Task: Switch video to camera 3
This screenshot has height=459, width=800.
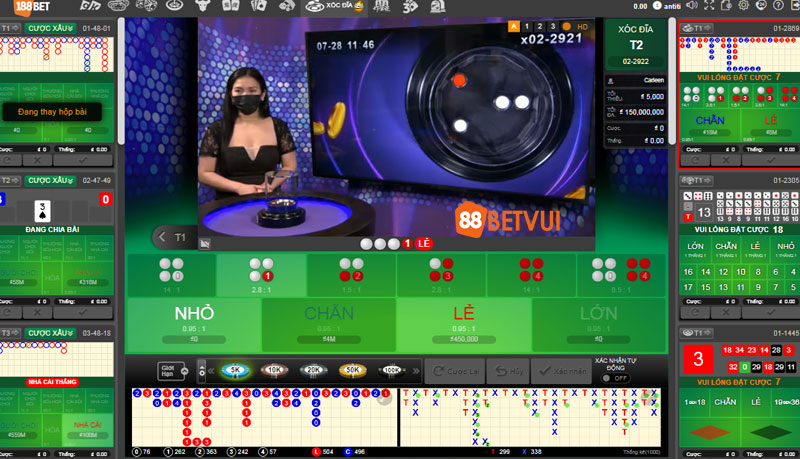Action: (553, 27)
